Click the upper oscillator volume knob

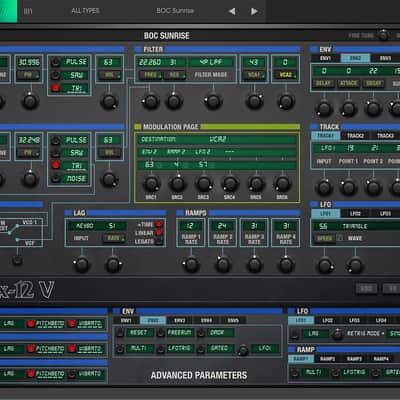109,101
